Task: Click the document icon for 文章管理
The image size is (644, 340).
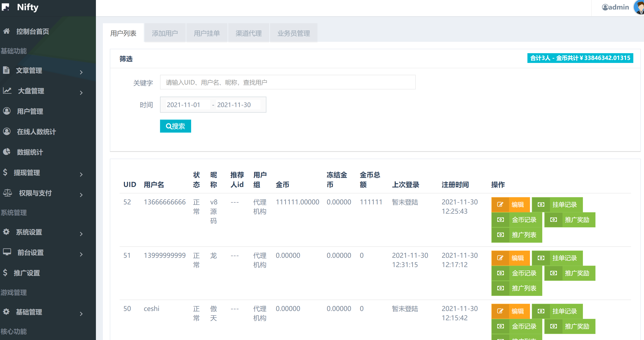Action: [6, 70]
